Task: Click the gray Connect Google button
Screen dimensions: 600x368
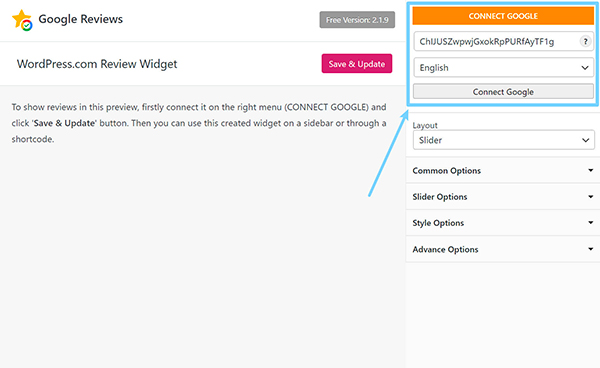Action: [x=503, y=92]
